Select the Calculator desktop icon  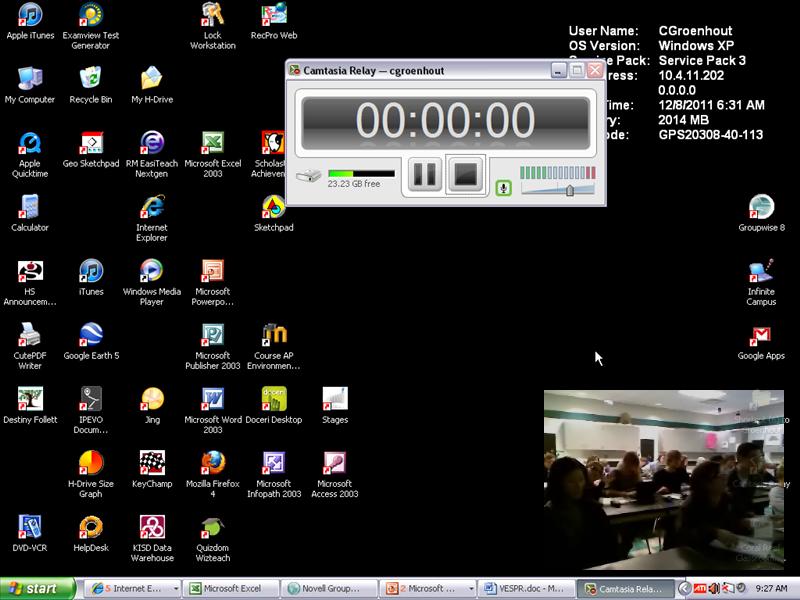tap(30, 213)
